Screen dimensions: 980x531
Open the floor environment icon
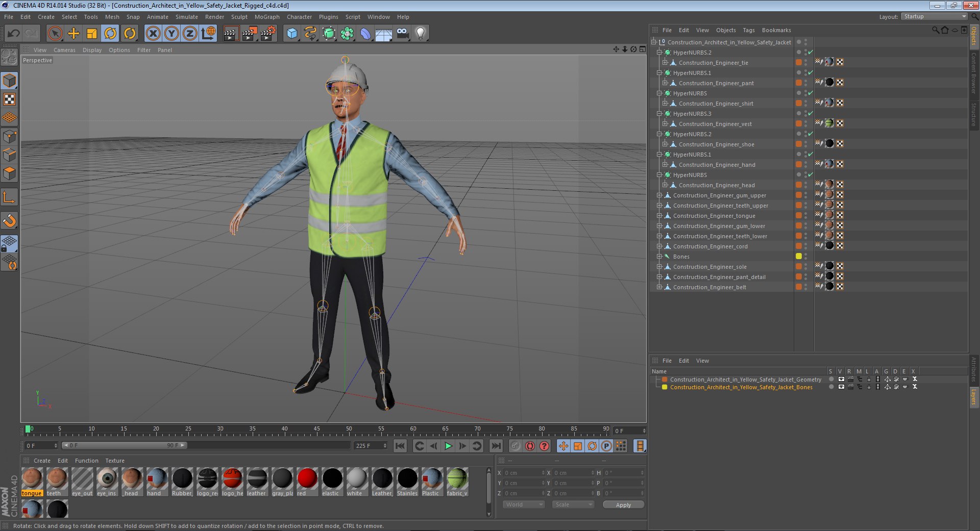pos(384,34)
